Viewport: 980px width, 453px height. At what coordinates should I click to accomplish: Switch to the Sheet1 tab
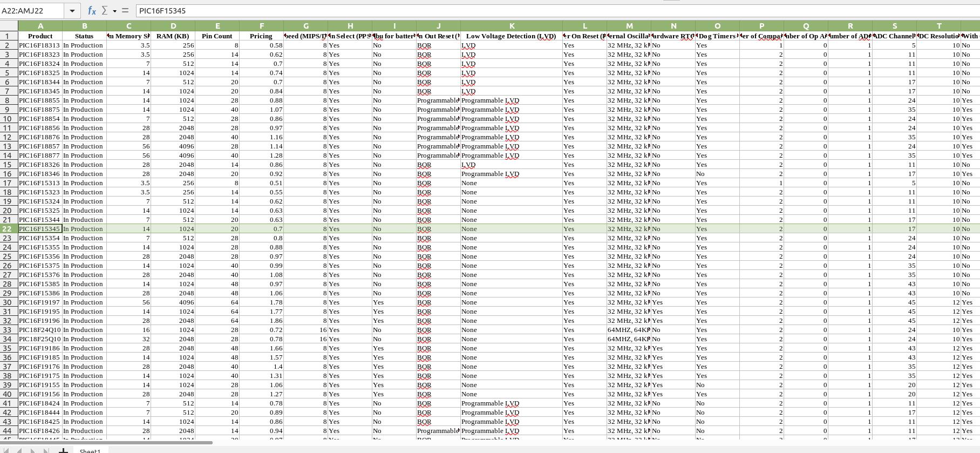point(90,450)
